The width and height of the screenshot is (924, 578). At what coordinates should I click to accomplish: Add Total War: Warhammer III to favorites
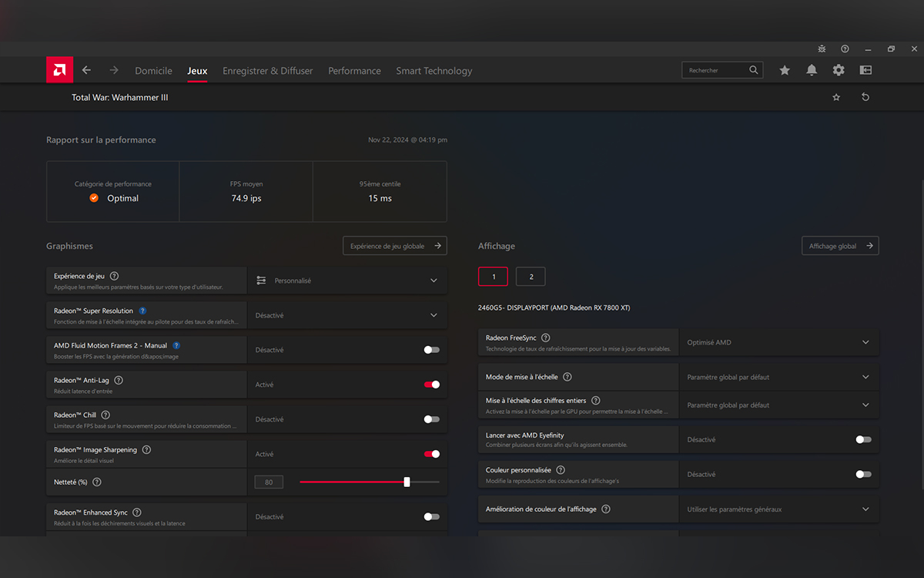(836, 97)
